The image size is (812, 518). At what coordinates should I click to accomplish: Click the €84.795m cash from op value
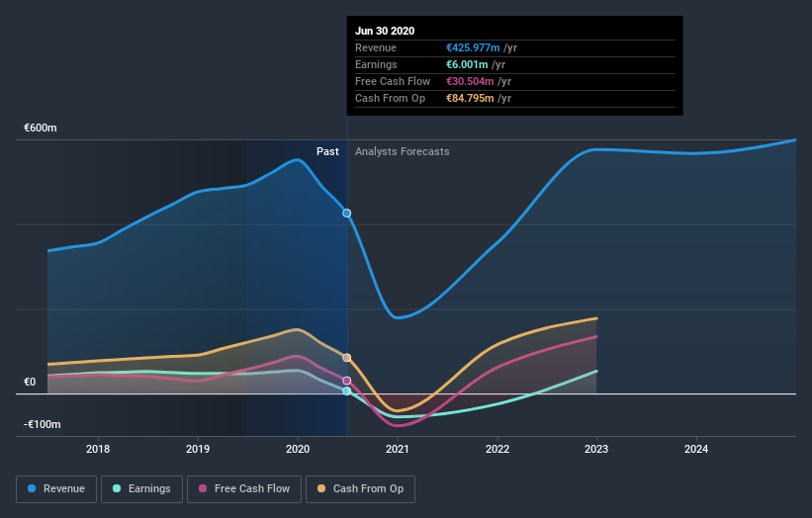[470, 98]
